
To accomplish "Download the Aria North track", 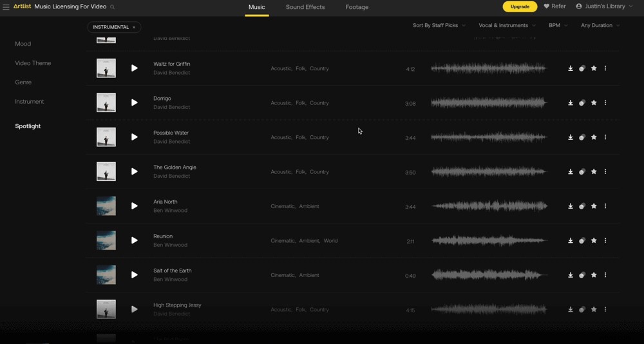I will 571,206.
